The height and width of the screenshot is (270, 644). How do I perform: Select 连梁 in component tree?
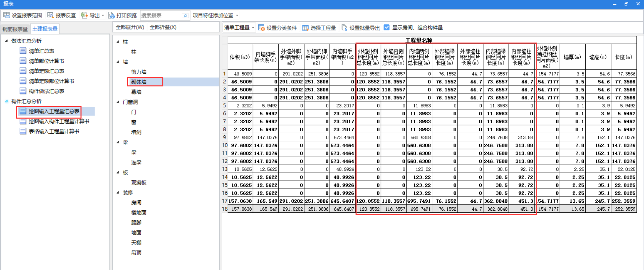(136, 162)
